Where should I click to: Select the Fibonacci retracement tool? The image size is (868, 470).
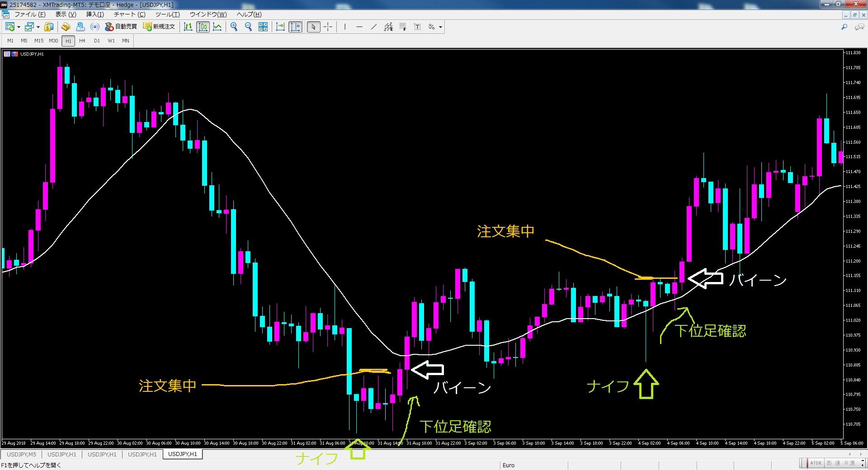[403, 27]
